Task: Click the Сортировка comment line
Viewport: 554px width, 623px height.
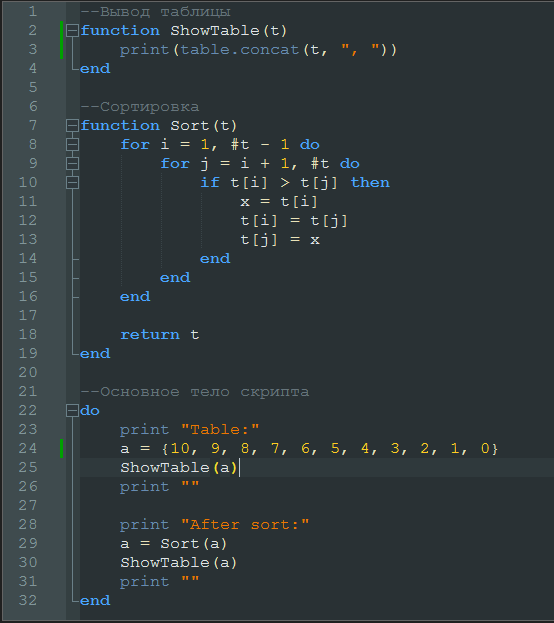Action: pyautogui.click(x=139, y=106)
